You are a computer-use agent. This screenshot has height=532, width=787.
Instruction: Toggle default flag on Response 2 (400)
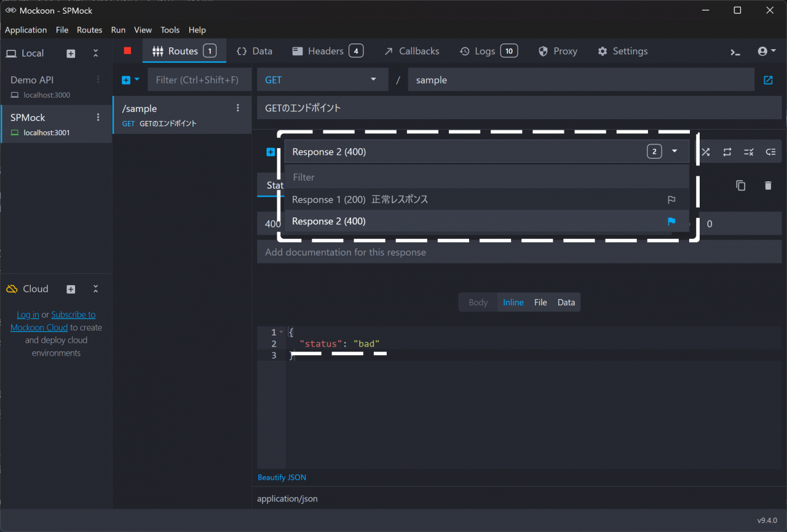tap(671, 221)
